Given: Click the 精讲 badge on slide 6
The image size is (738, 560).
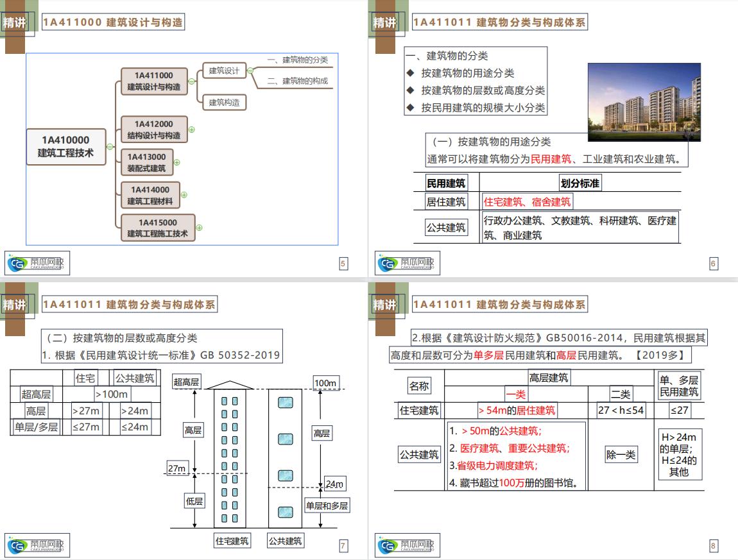Looking at the screenshot, I should pos(385,21).
